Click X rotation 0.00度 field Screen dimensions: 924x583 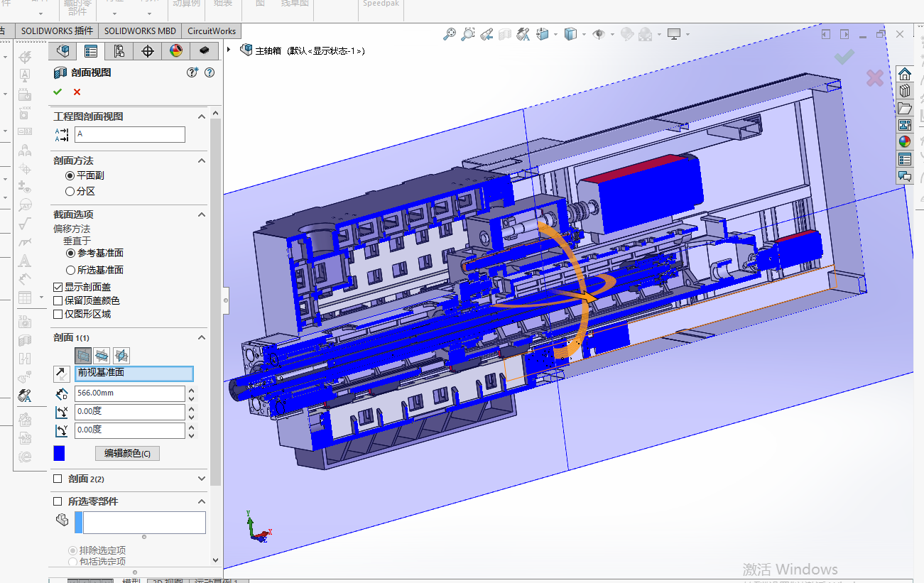129,412
